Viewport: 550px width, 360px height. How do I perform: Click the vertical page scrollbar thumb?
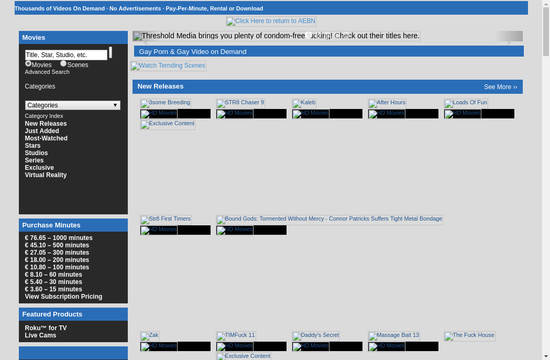click(x=546, y=31)
